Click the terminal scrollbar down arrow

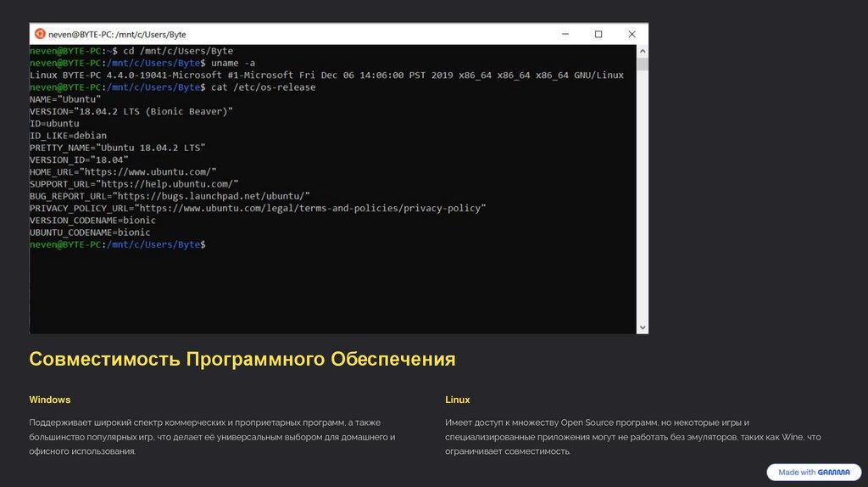click(x=643, y=327)
